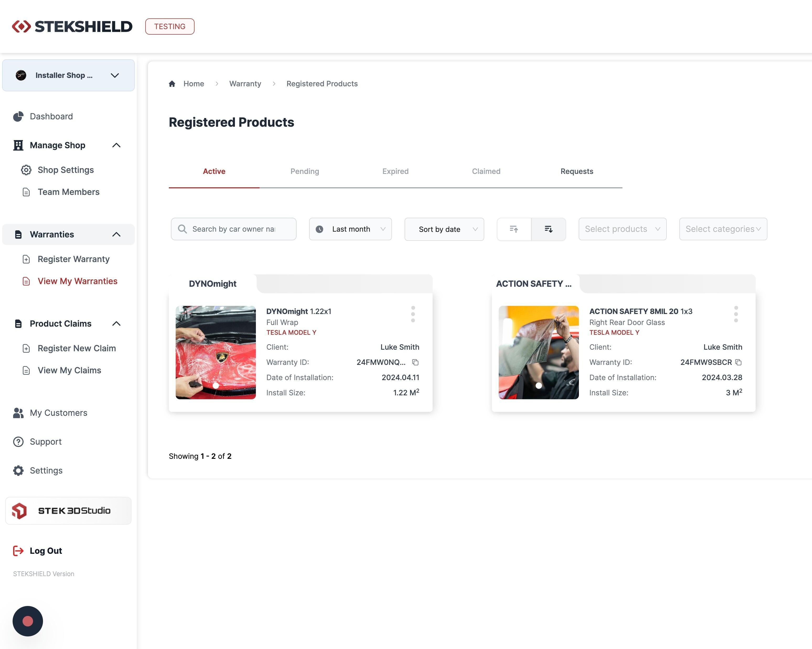Click the Manage Shop building icon

pos(18,145)
